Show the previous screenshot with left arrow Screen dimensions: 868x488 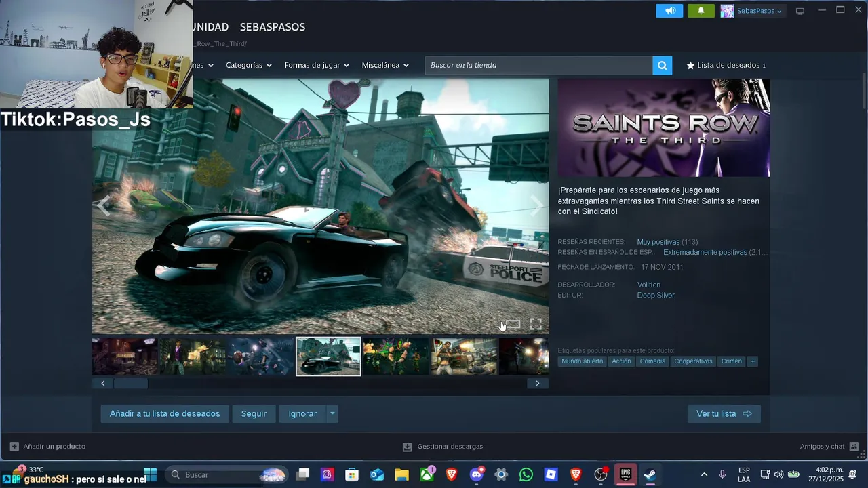coord(104,206)
